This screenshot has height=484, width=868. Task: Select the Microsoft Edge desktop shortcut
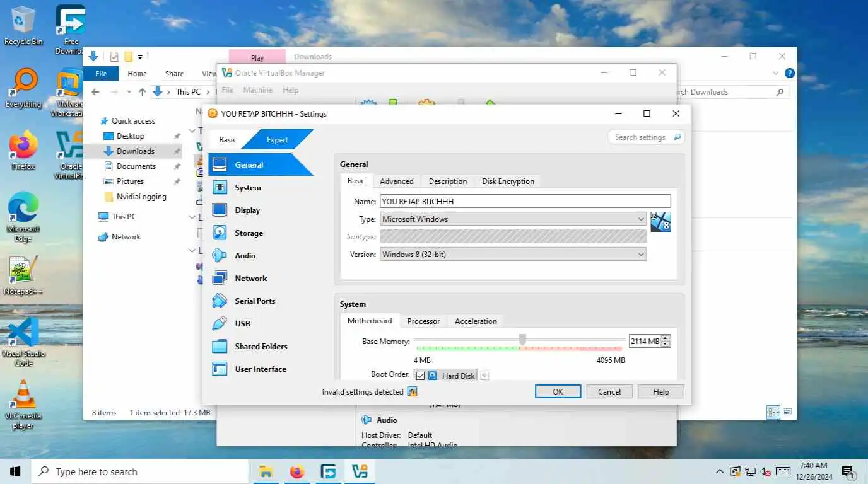pyautogui.click(x=23, y=217)
